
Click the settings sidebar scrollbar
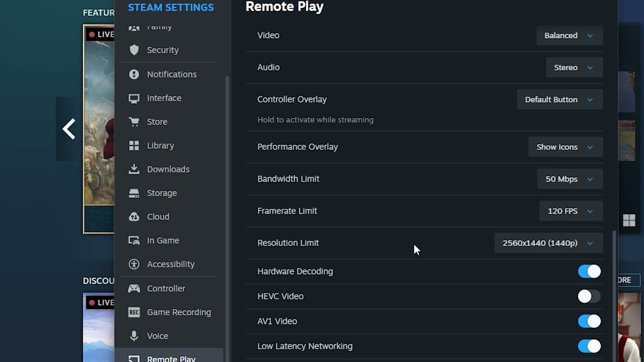(227, 219)
